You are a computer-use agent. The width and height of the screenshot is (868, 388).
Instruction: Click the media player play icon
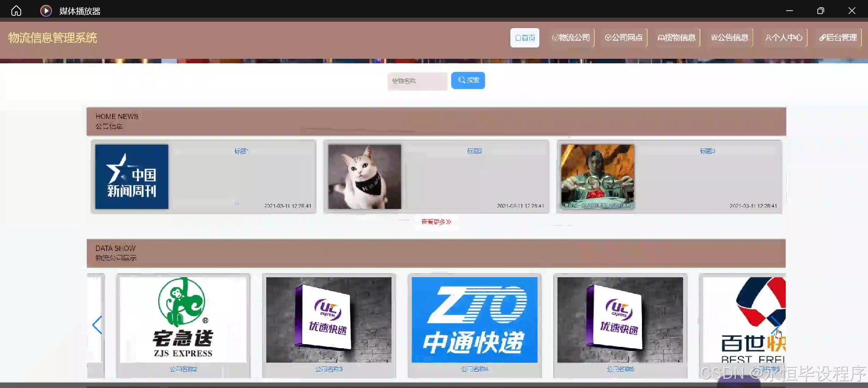pos(46,10)
